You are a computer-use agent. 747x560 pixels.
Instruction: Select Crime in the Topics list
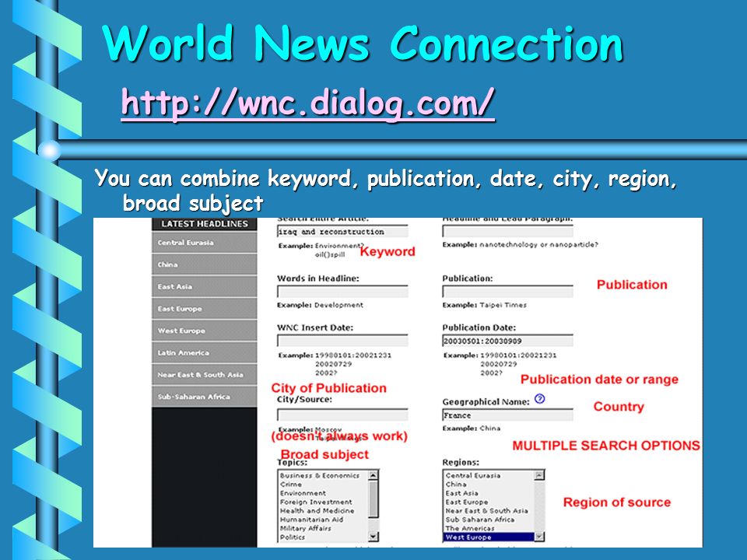pos(291,485)
